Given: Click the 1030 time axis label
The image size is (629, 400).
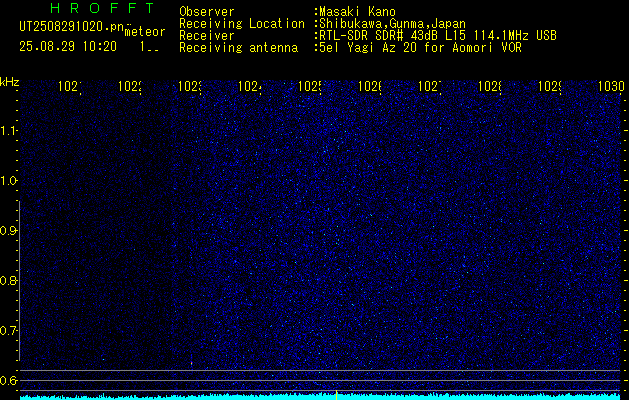Looking at the screenshot, I should [x=611, y=86].
